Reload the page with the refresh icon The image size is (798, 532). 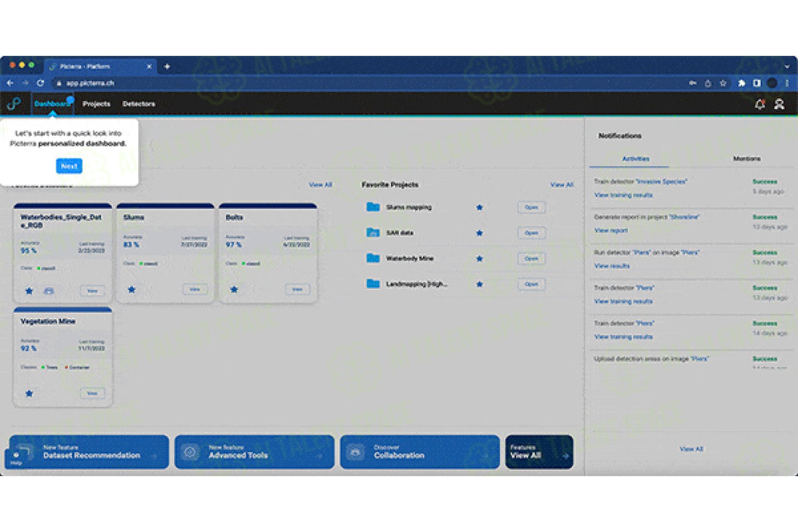tap(40, 83)
